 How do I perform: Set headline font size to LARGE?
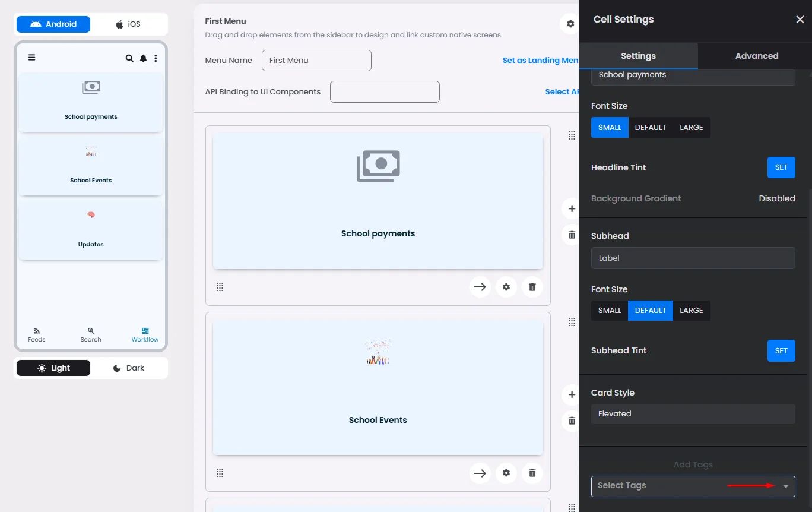pos(691,128)
